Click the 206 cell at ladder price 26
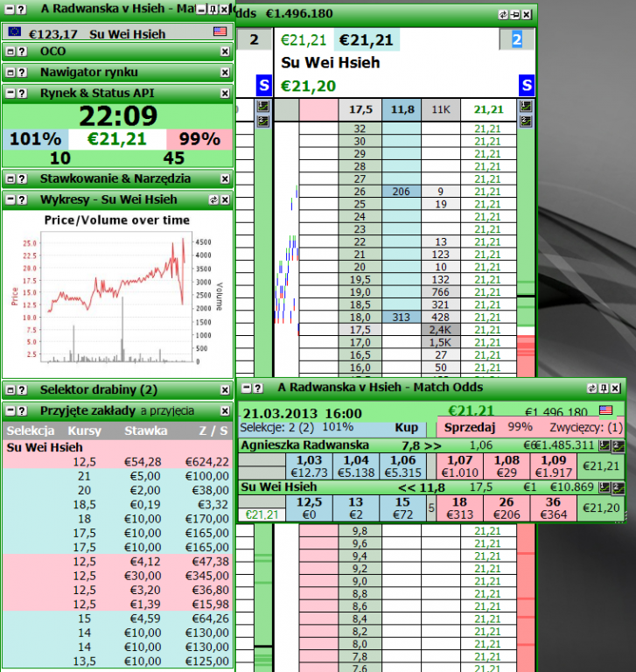 (402, 192)
